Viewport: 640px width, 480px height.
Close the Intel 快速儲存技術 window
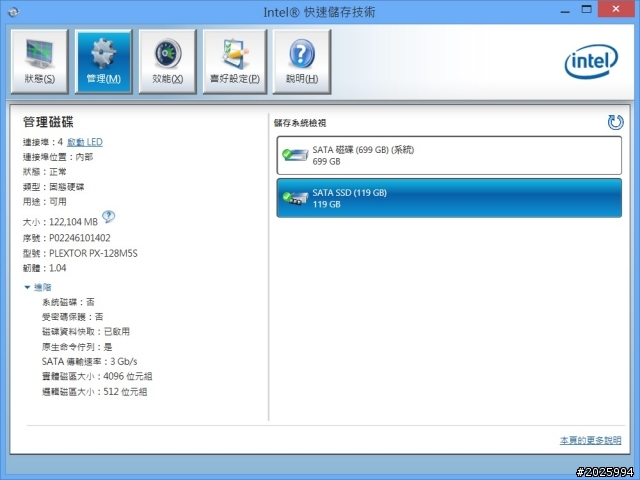tap(616, 9)
